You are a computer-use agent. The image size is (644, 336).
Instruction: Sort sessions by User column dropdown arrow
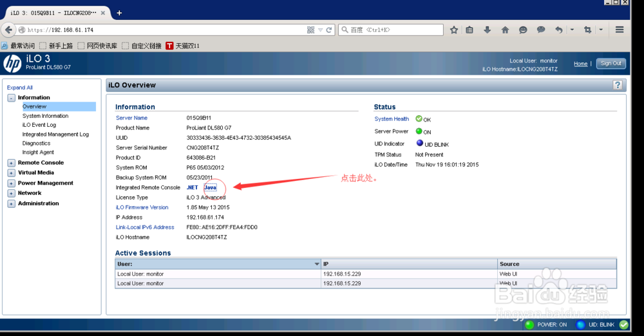(x=317, y=264)
